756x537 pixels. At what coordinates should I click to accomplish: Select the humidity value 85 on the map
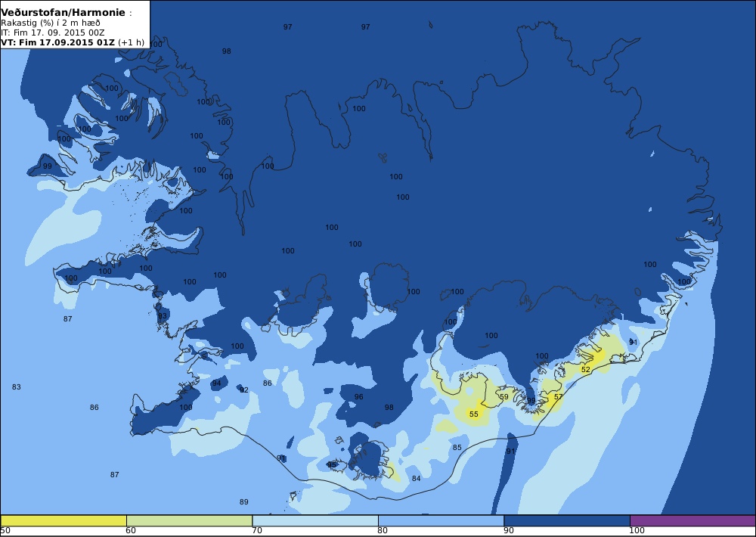[457, 447]
